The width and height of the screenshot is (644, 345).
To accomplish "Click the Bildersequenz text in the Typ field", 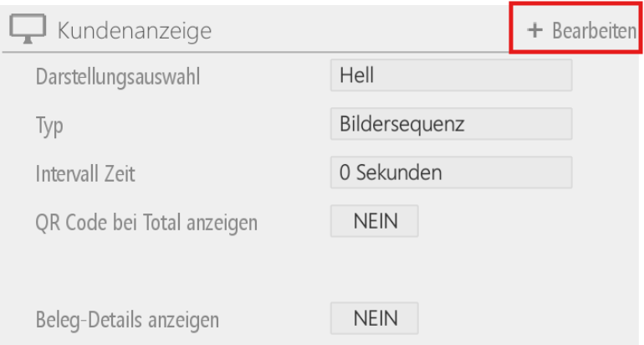I will (402, 124).
